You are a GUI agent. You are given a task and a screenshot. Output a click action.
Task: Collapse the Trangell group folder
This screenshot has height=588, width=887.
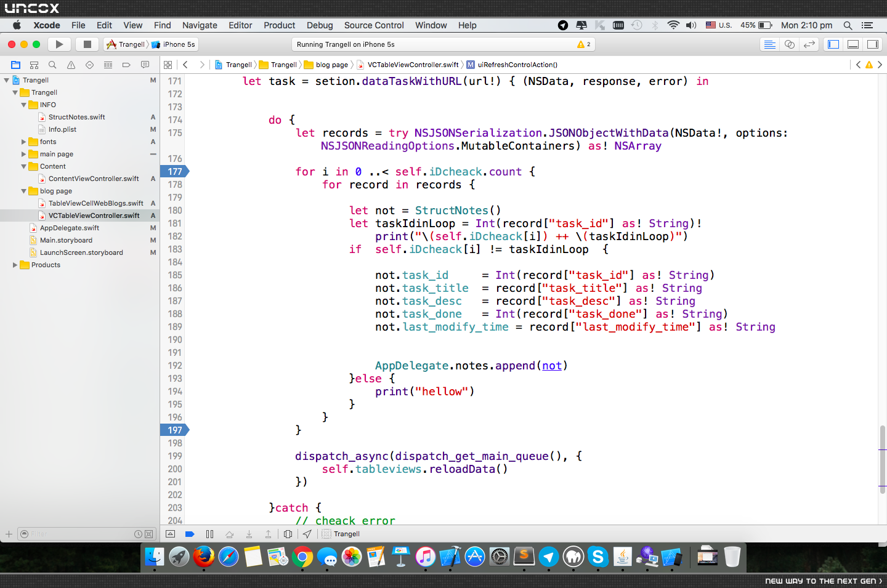pos(15,92)
